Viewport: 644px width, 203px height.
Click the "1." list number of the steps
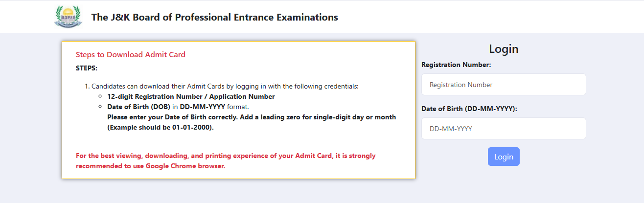(x=87, y=86)
